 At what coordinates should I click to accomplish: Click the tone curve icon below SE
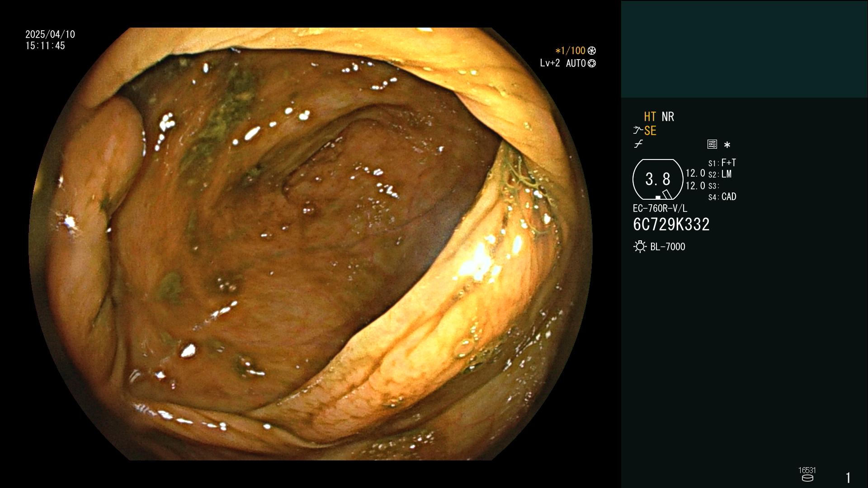click(x=638, y=144)
